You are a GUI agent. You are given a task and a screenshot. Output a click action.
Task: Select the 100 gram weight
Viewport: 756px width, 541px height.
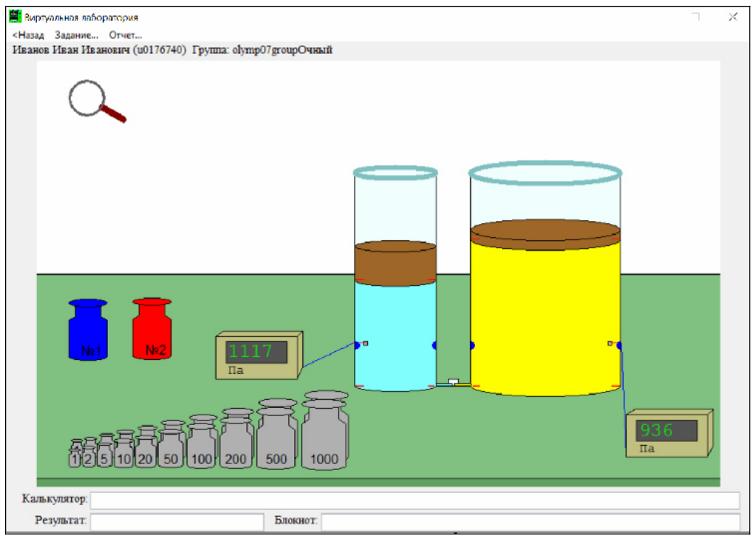click(x=202, y=440)
